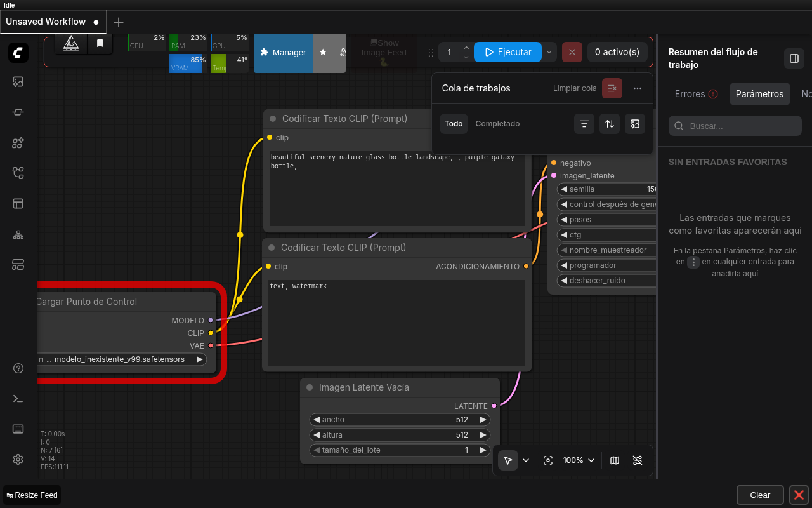Decrease pasos with left arrow
Viewport: 812px width, 508px height.
point(563,220)
